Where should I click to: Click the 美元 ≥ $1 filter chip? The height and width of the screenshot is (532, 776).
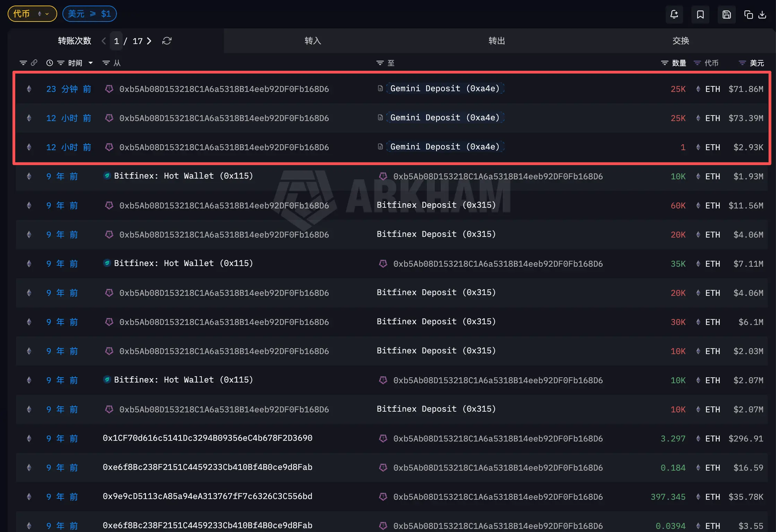(89, 14)
